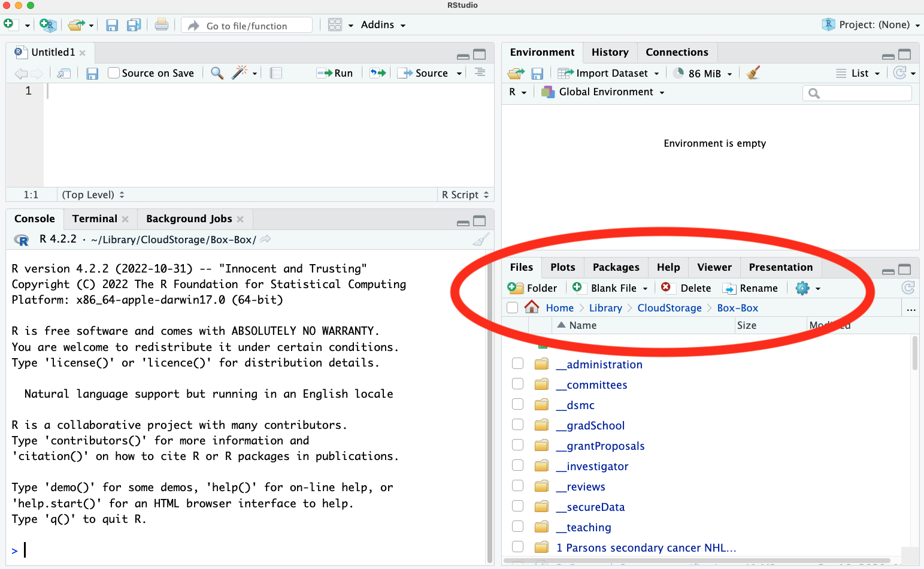The image size is (924, 569).
Task: Re-run the previous code region icon
Action: point(378,73)
